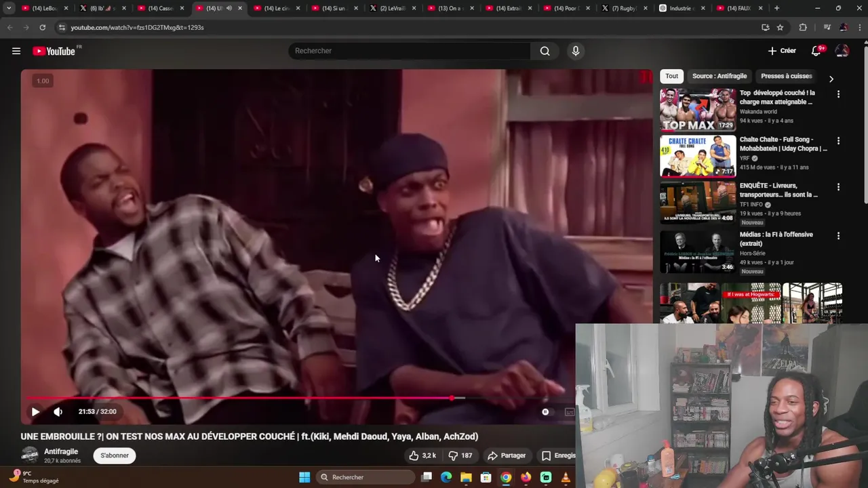Viewport: 868px width, 488px height.
Task: Select the Source : Antifragile chip
Action: tap(719, 76)
